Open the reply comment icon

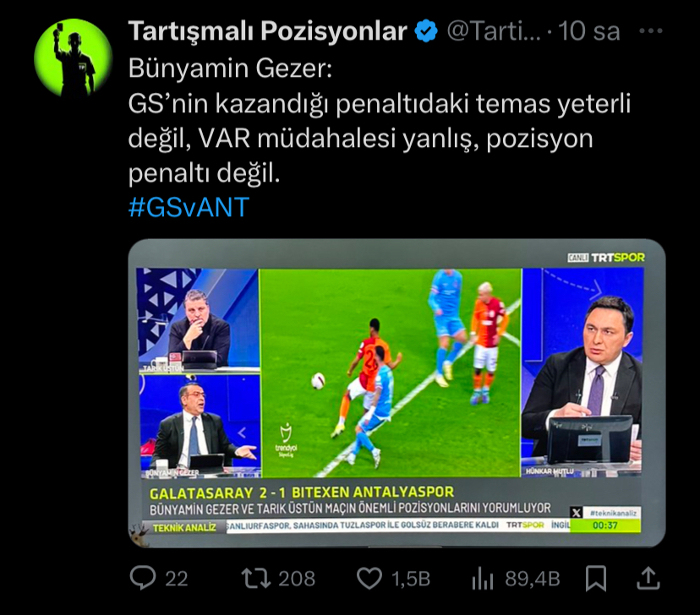[143, 578]
